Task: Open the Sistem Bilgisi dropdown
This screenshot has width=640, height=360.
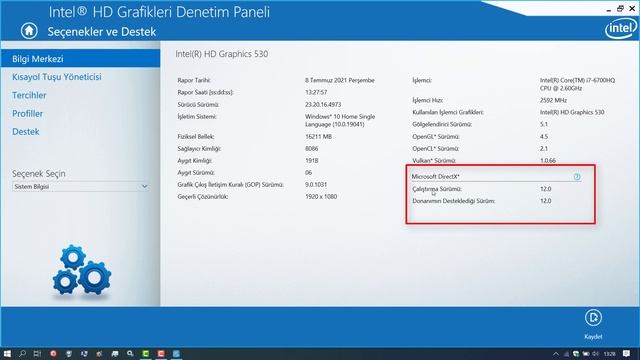Action: point(80,187)
